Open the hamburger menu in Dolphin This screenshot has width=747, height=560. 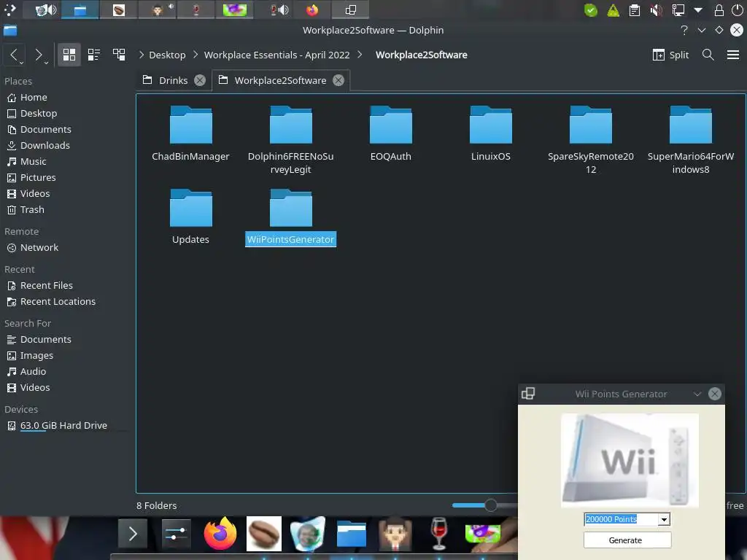(732, 55)
